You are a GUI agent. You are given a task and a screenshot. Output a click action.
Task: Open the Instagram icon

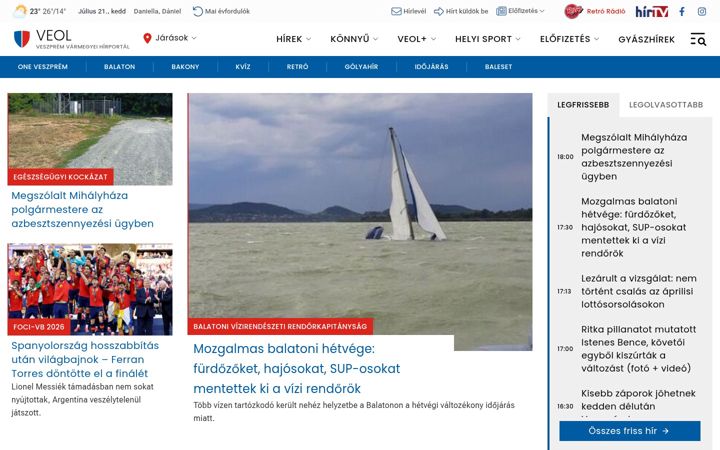702,11
